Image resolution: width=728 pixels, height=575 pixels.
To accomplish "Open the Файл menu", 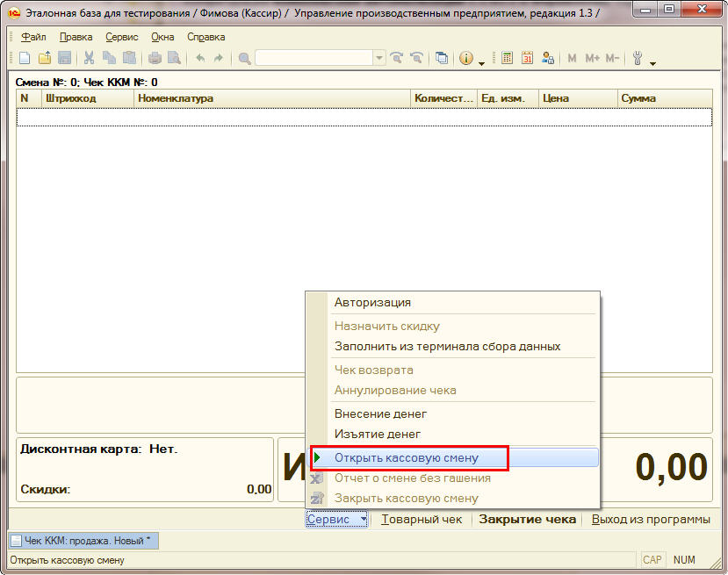I will [33, 37].
